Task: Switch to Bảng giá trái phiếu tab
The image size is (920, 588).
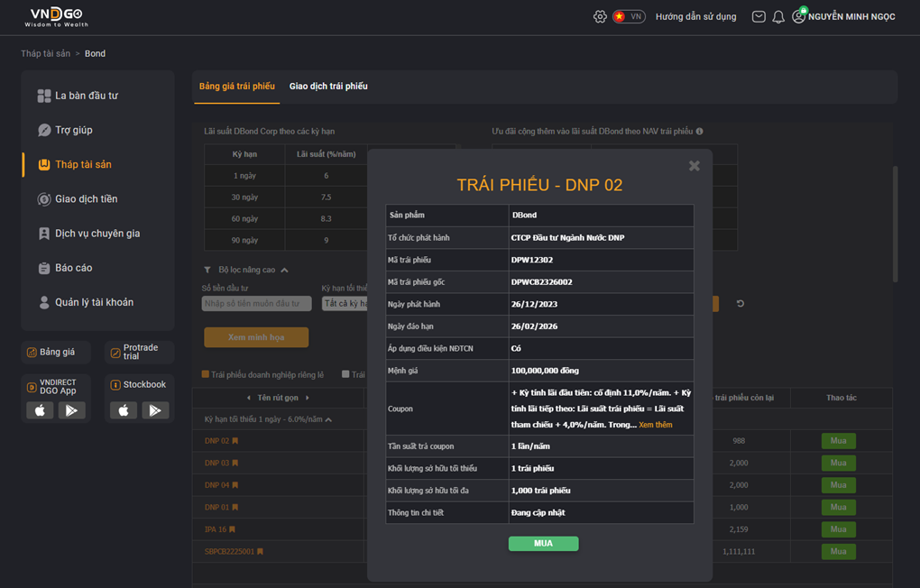Action: tap(237, 87)
